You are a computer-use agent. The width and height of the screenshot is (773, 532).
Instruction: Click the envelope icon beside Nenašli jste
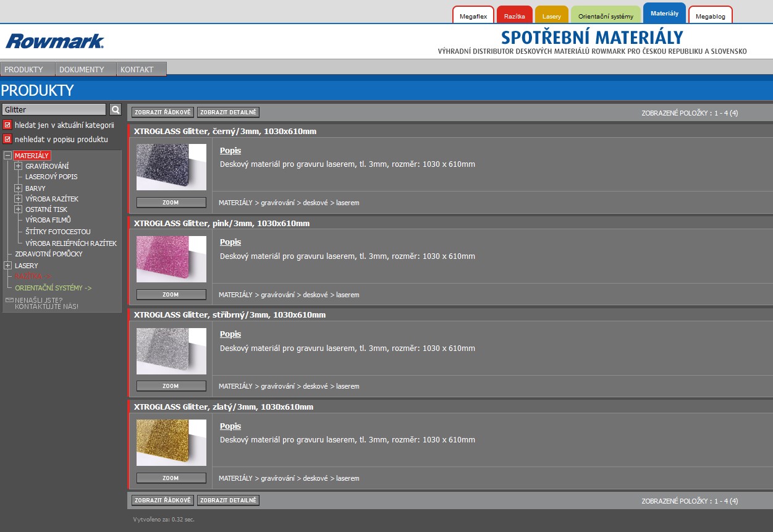coord(9,300)
